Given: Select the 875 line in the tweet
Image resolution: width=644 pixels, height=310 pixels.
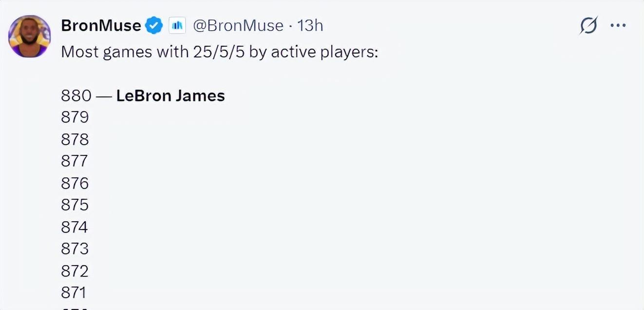Looking at the screenshot, I should coord(75,205).
